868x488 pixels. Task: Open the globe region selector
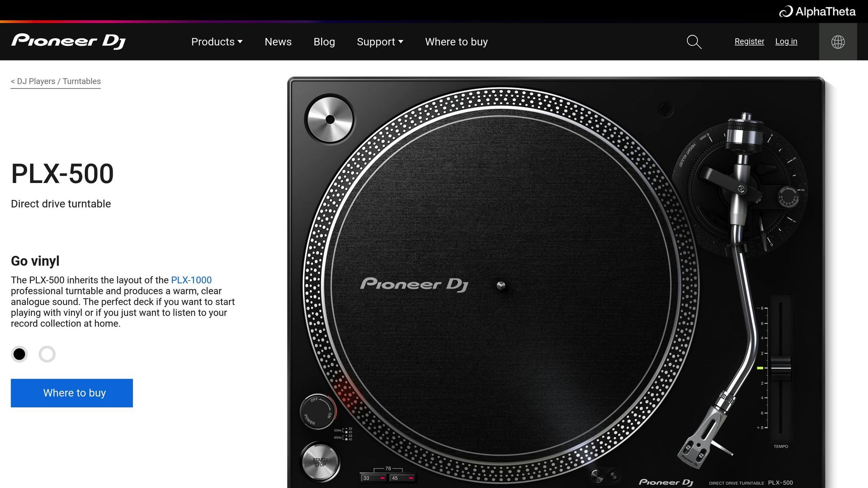(x=837, y=42)
